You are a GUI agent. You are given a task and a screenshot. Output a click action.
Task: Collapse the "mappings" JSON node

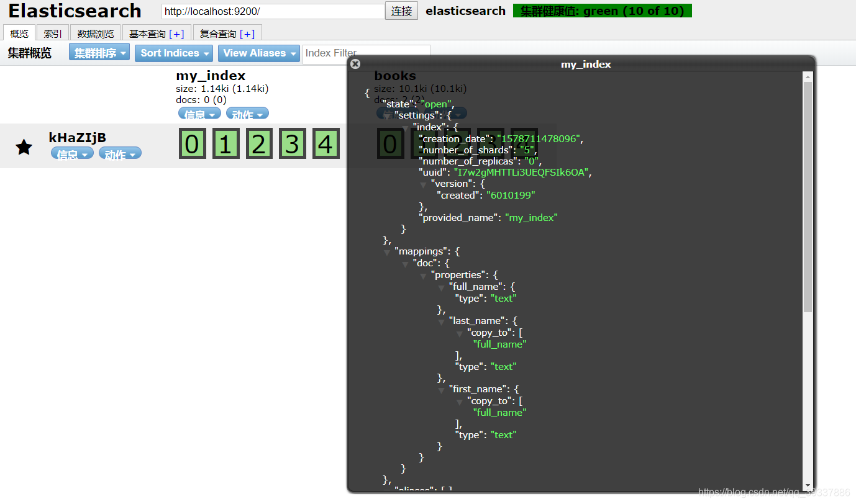(387, 253)
